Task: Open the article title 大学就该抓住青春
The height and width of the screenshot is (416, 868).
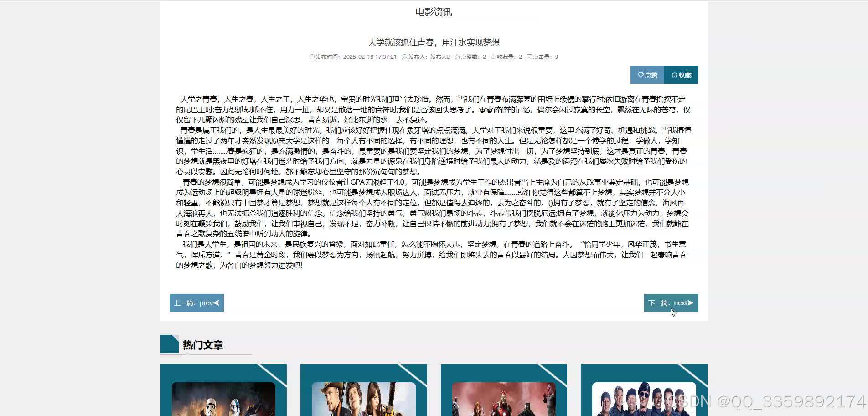Action: coord(434,42)
